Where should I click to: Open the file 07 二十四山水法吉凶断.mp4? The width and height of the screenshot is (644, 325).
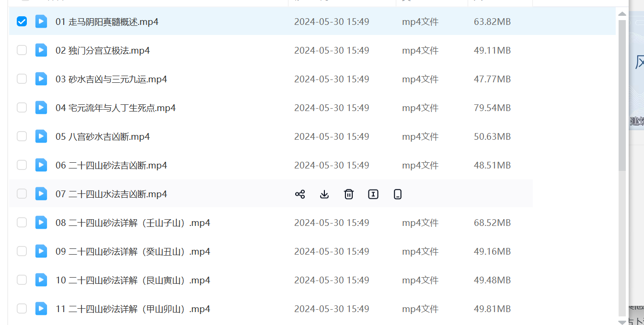pos(111,194)
